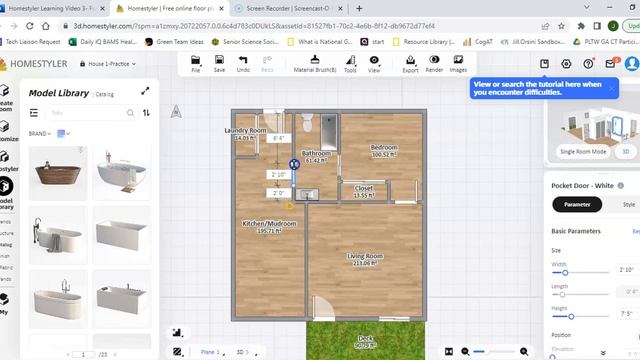Click the fit-to-screen icon near the zoom controls
Viewport: 640px width, 360px height.
click(x=449, y=351)
